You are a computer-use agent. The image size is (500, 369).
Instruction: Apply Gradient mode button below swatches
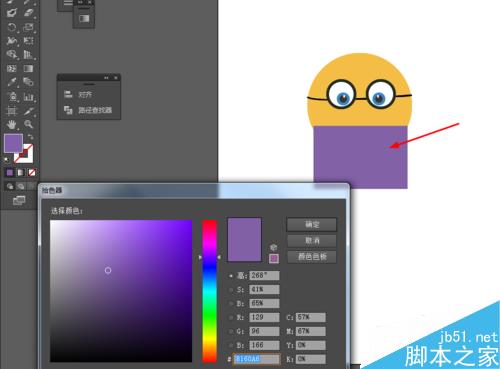21,172
